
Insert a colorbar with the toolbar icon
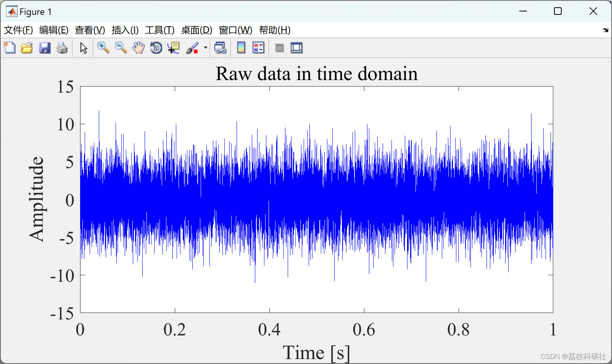[241, 48]
